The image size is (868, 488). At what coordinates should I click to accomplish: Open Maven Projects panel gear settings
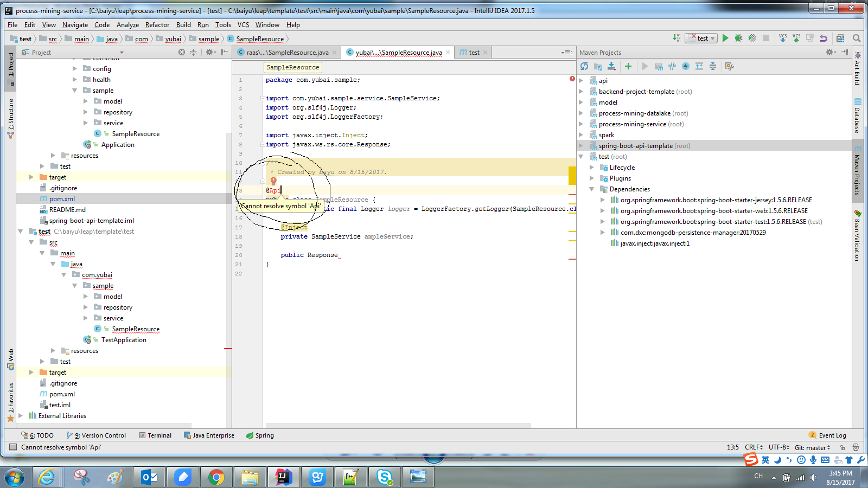tap(830, 52)
